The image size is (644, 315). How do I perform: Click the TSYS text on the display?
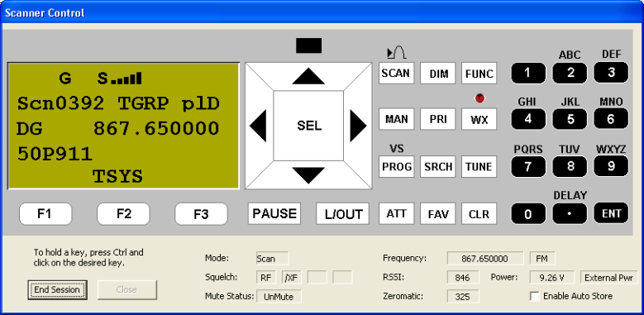coord(117,177)
